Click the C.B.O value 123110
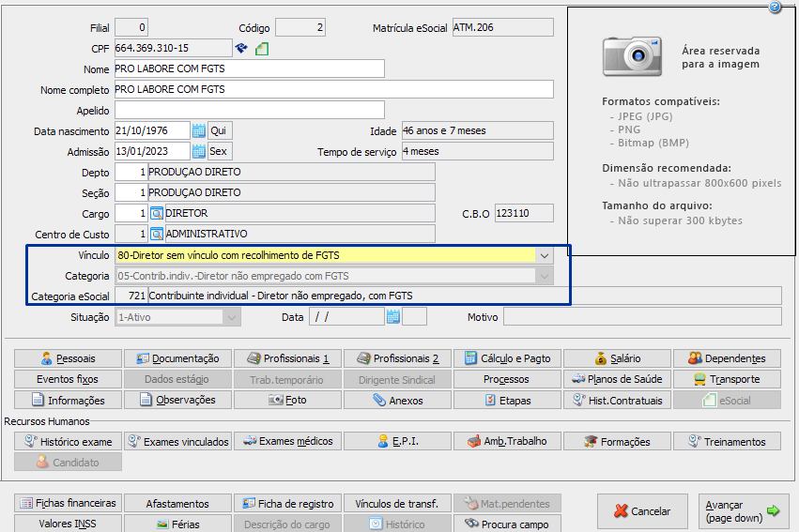This screenshot has width=799, height=532. [524, 213]
